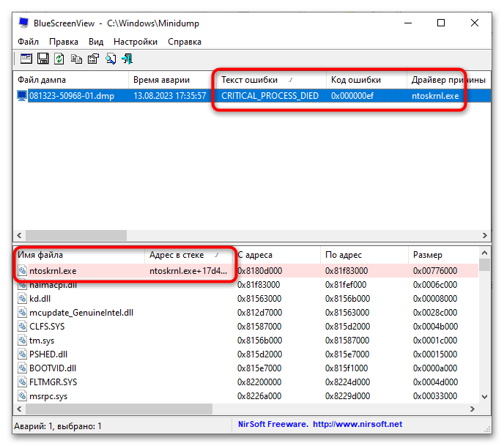
Task: Click the 0x8180d000 from-address value
Action: tap(260, 270)
